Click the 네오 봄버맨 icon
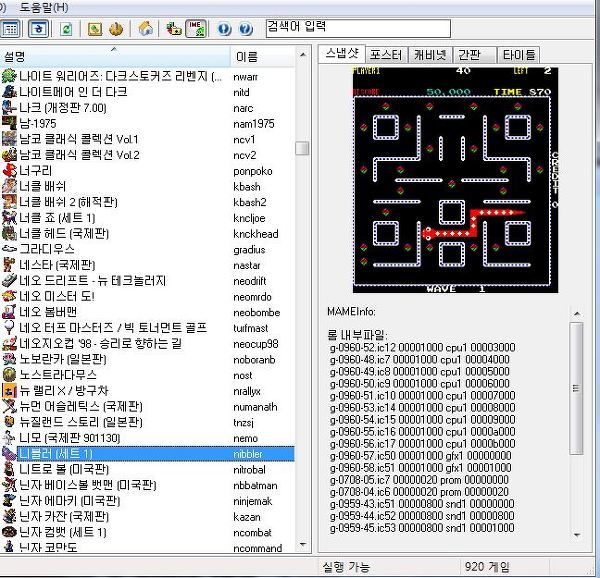The image size is (600, 578). pyautogui.click(x=9, y=312)
